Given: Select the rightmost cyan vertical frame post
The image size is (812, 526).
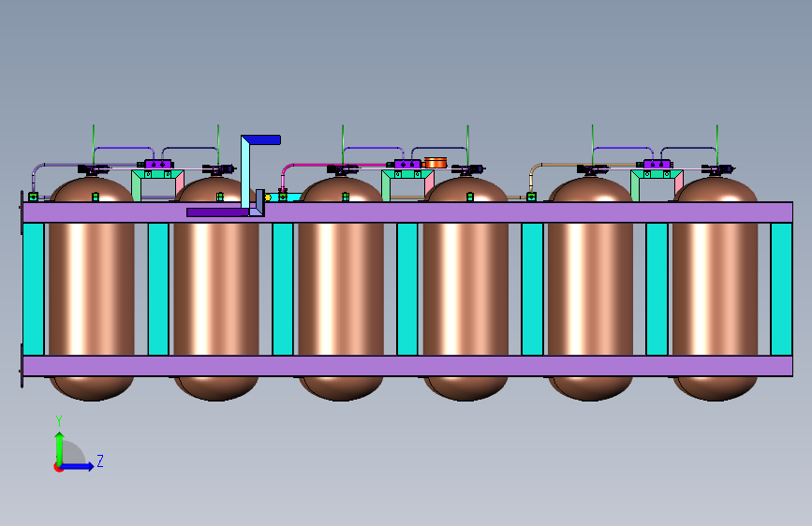Looking at the screenshot, I should pos(781,289).
